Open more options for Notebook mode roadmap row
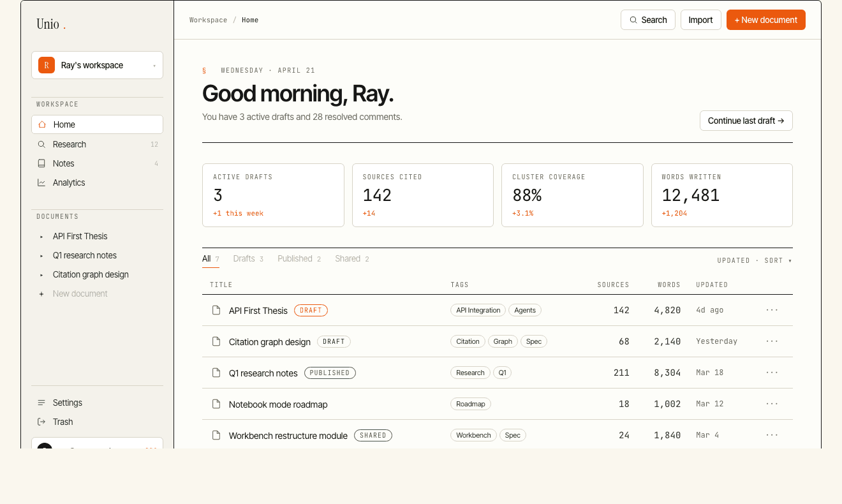This screenshot has width=842, height=504. pos(772,404)
